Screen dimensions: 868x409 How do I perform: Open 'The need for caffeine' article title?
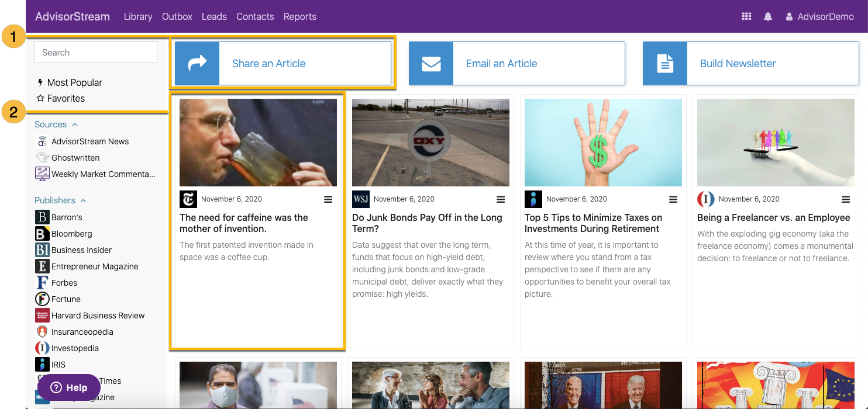[244, 223]
